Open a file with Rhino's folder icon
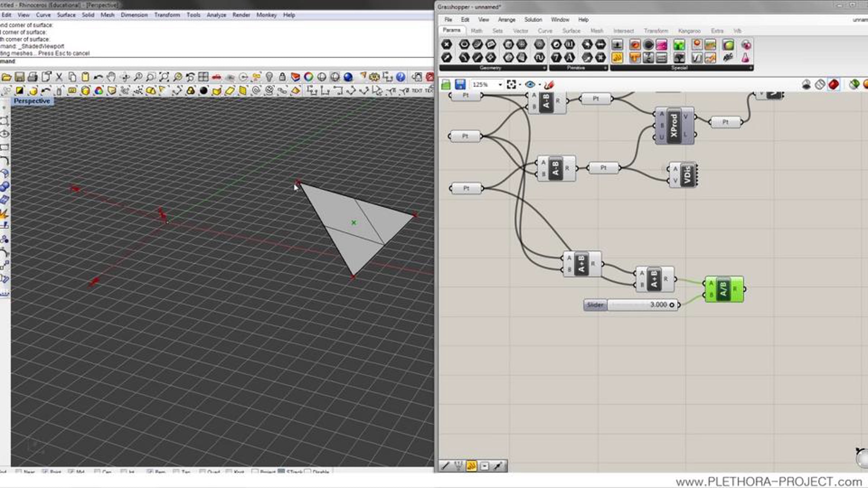Screen dimensions: 868x488 pos(6,77)
